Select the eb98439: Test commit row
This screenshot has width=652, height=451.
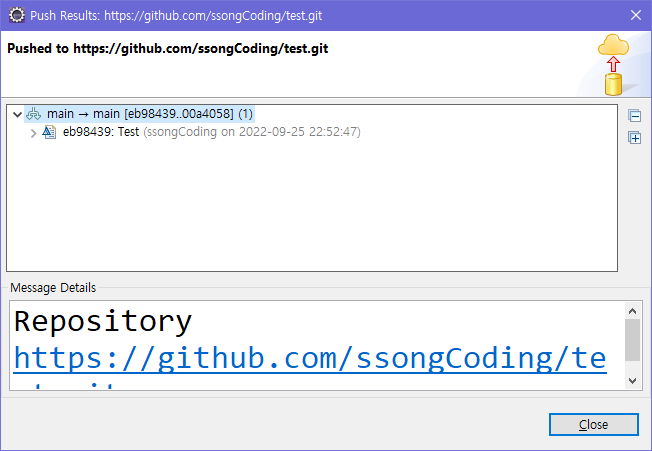tap(202, 132)
